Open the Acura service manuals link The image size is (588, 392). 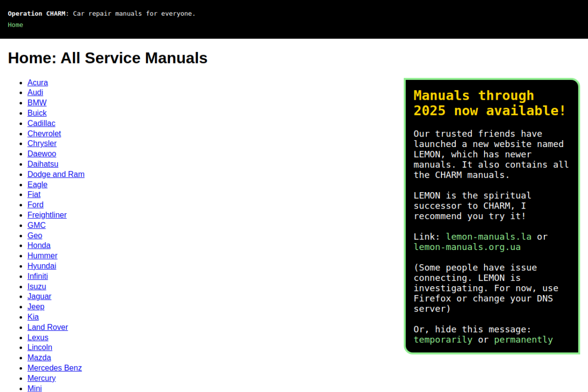point(38,83)
